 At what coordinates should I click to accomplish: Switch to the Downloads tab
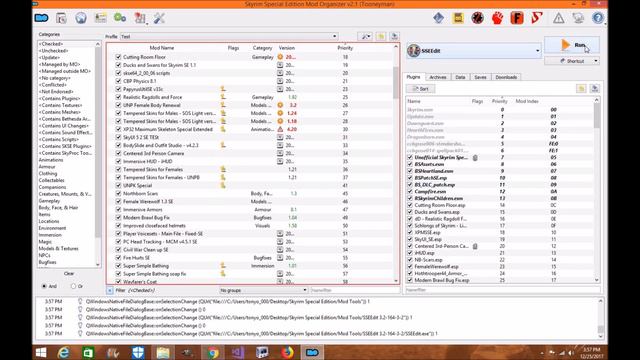(x=506, y=77)
